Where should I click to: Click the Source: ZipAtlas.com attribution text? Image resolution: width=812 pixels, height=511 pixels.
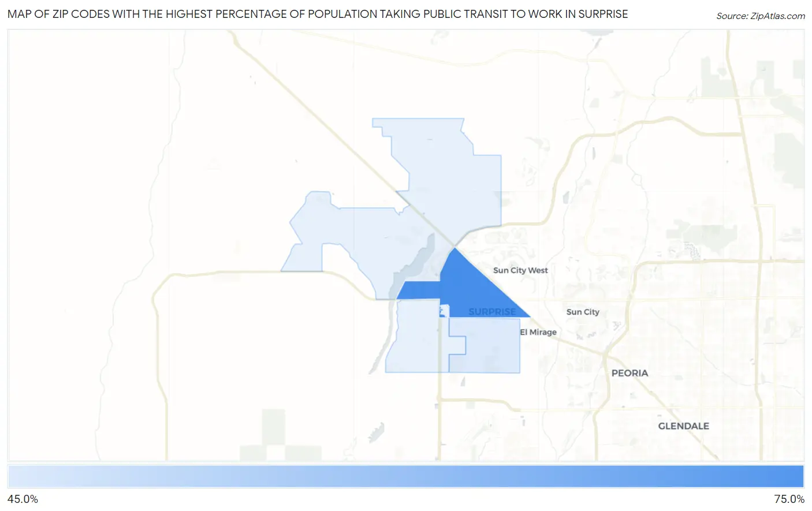tap(761, 16)
